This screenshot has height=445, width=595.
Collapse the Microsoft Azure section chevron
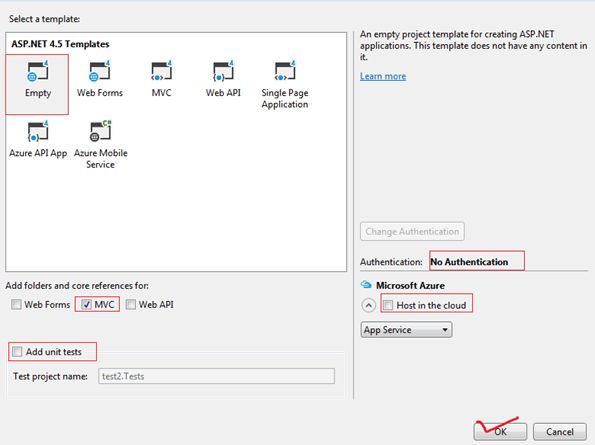368,305
